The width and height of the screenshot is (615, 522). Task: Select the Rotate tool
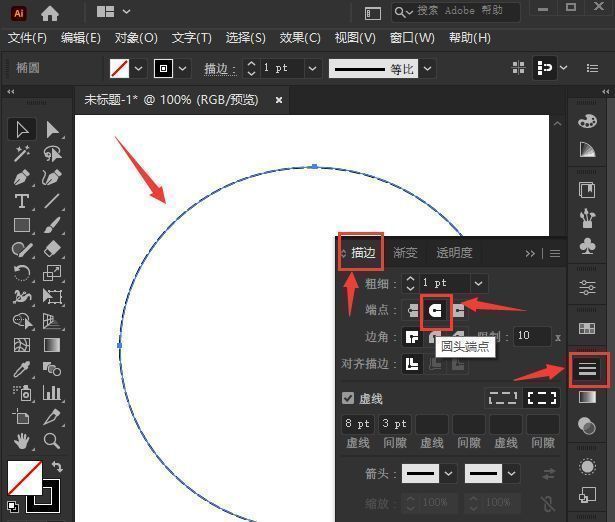[x=22, y=273]
